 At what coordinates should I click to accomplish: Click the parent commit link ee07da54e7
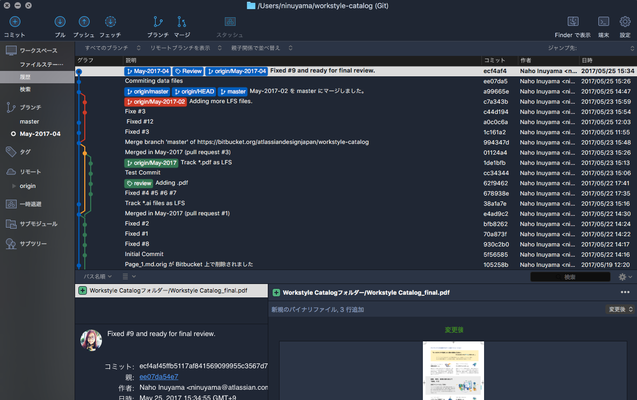coord(159,377)
